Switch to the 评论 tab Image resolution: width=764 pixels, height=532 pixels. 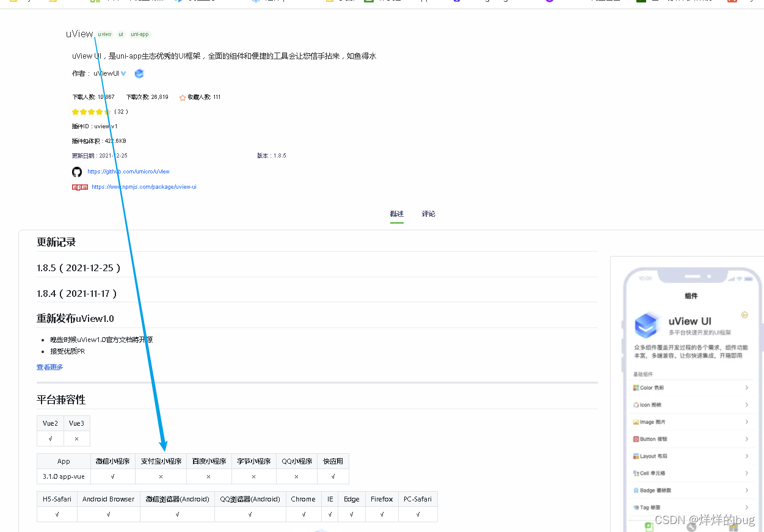pos(429,214)
